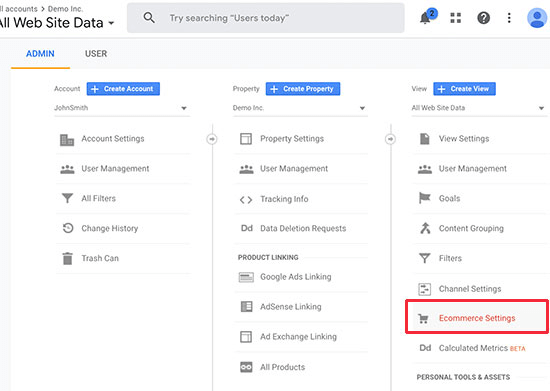Screen dimensions: 550x391
Task: Open AdSense Linking
Action: click(290, 306)
